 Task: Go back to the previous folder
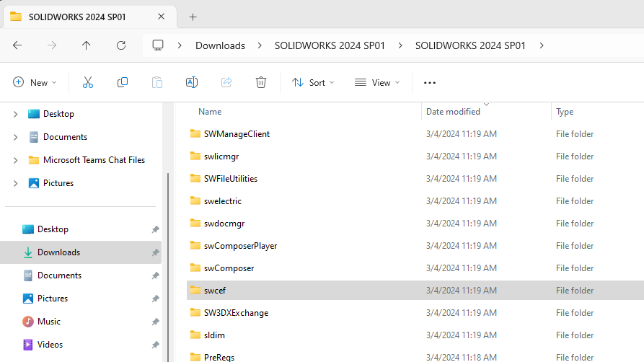click(x=17, y=45)
